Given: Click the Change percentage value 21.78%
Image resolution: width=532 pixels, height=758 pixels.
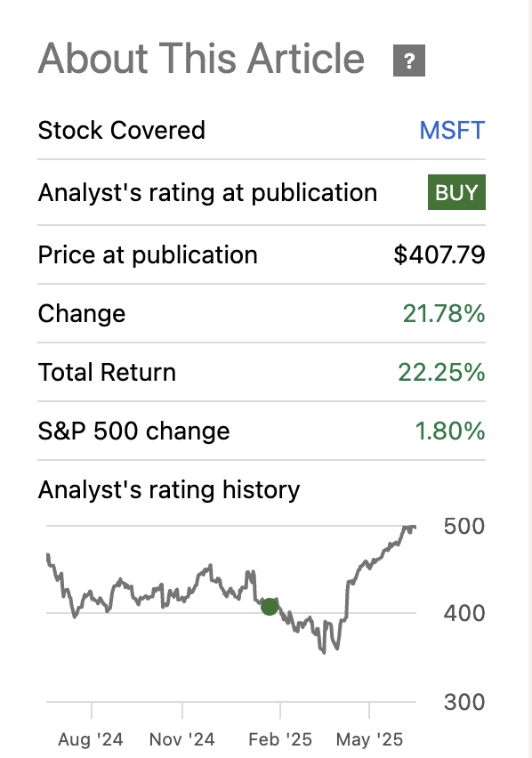Looking at the screenshot, I should 445,313.
